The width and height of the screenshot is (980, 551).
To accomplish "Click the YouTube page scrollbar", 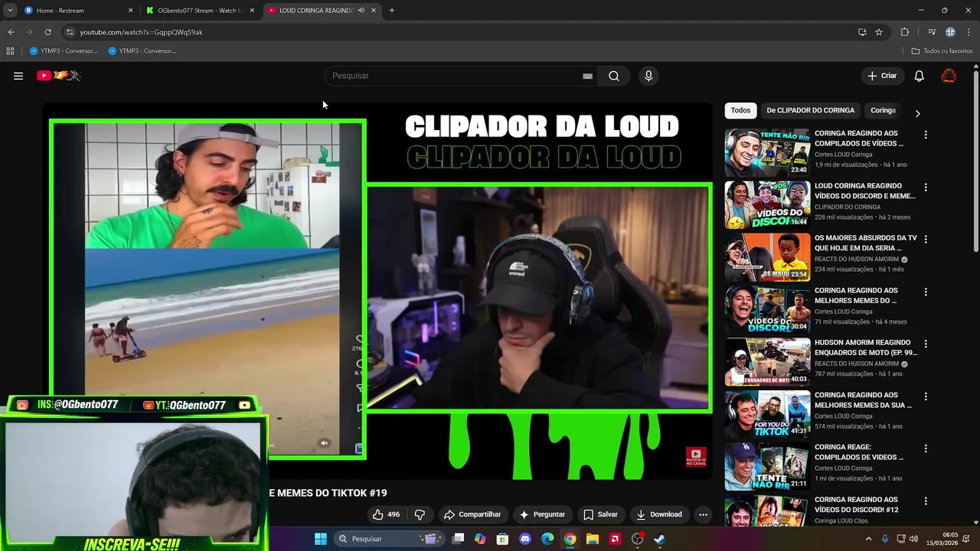I will tap(975, 161).
